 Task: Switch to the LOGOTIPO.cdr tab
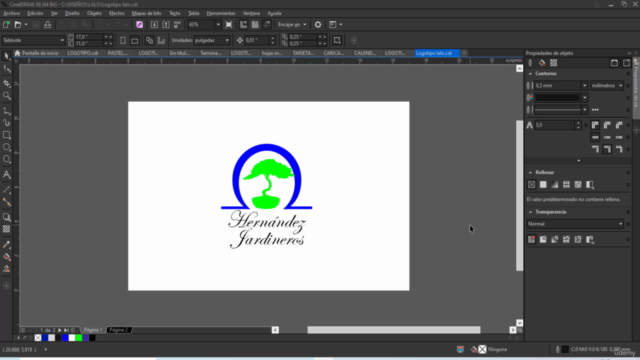[83, 53]
